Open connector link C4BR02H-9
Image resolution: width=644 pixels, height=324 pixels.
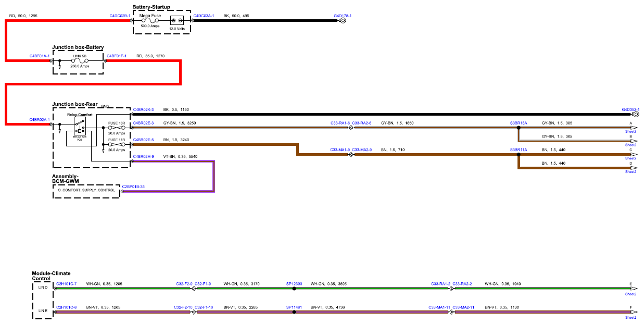[143, 156]
